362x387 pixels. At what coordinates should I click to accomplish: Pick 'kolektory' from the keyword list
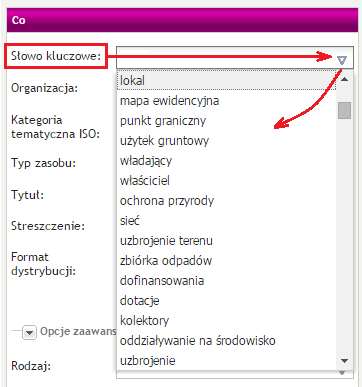(227, 320)
